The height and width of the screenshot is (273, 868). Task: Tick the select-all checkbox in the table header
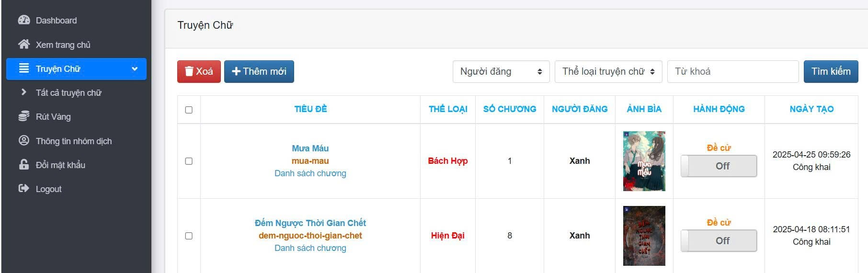(x=189, y=110)
